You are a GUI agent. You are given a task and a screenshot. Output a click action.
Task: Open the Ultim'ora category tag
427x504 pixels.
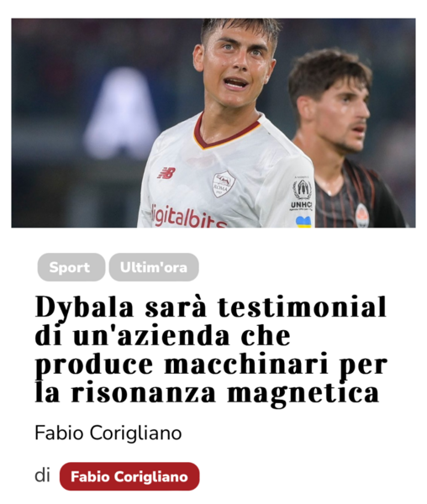154,267
